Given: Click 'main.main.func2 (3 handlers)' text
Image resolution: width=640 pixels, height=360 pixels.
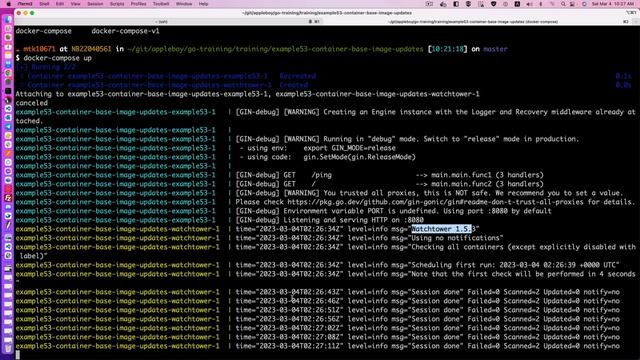Looking at the screenshot, I should point(487,184).
